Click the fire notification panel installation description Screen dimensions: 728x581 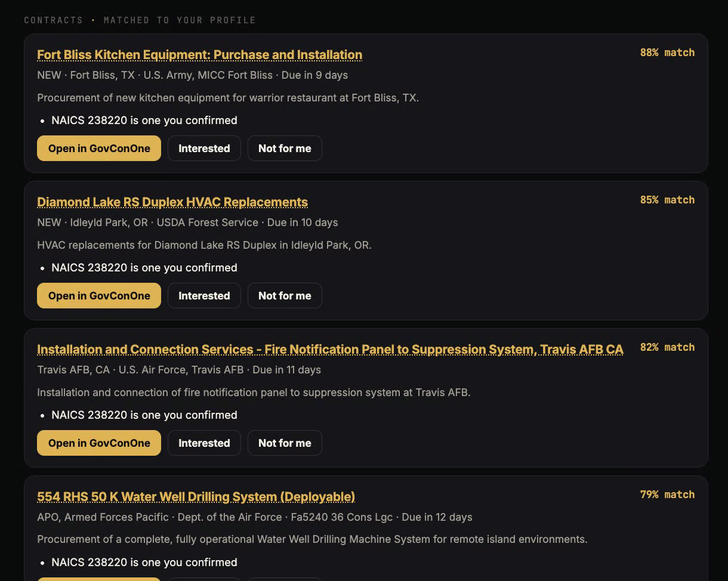(x=254, y=393)
